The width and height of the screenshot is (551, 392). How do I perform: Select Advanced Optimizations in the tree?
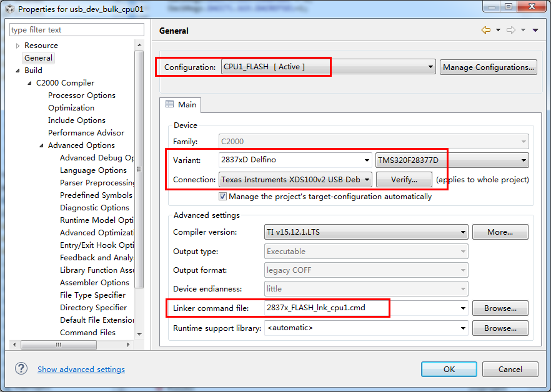click(x=97, y=233)
